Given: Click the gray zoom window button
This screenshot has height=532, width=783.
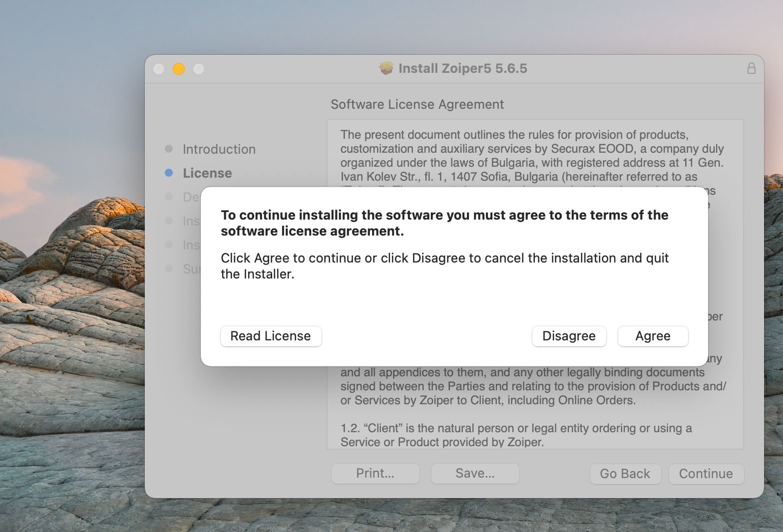Looking at the screenshot, I should 199,69.
